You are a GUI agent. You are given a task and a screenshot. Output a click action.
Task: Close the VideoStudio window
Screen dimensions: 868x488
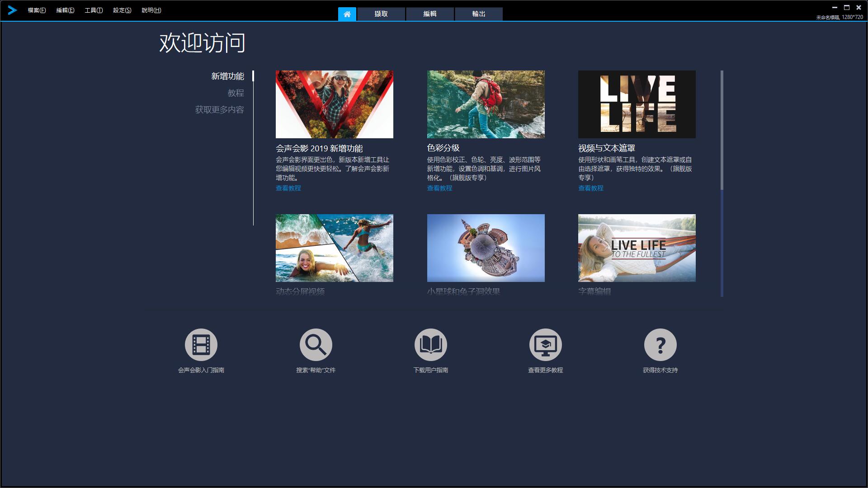(859, 7)
